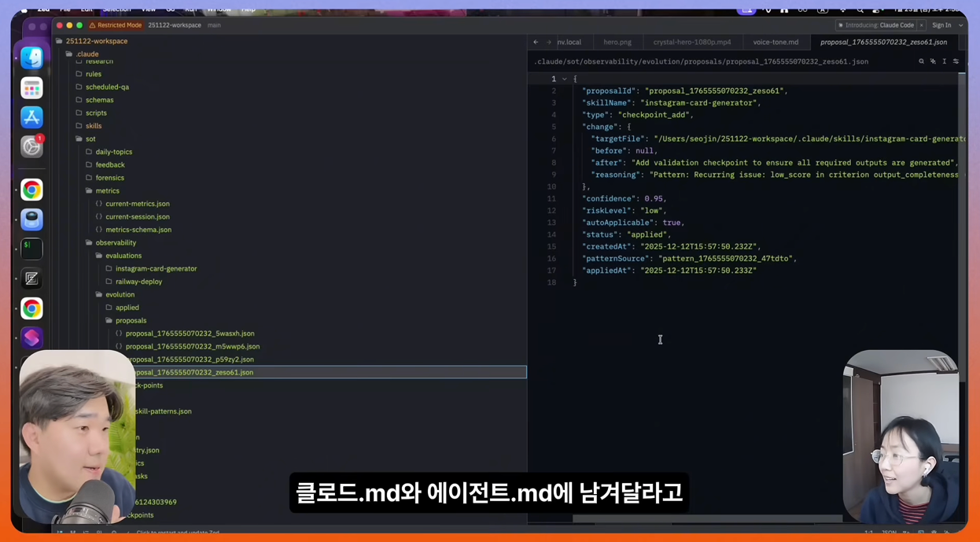Click the Sign In button
The image size is (980, 542).
click(941, 25)
